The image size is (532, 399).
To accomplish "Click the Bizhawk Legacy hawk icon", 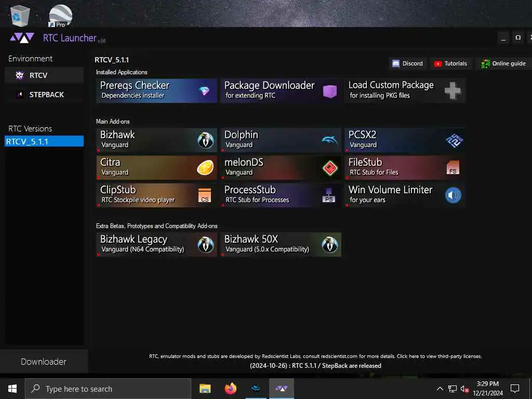I will [206, 245].
